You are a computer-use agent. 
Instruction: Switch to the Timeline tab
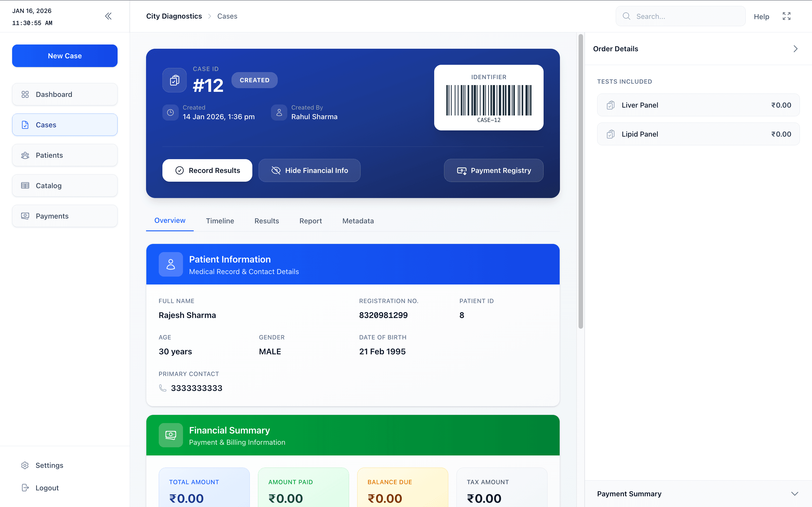tap(220, 221)
